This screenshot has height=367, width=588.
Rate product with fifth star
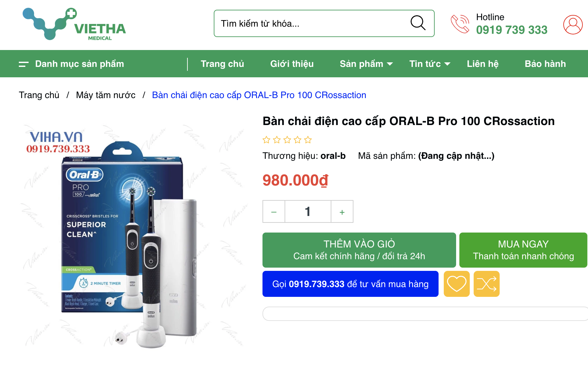[308, 140]
